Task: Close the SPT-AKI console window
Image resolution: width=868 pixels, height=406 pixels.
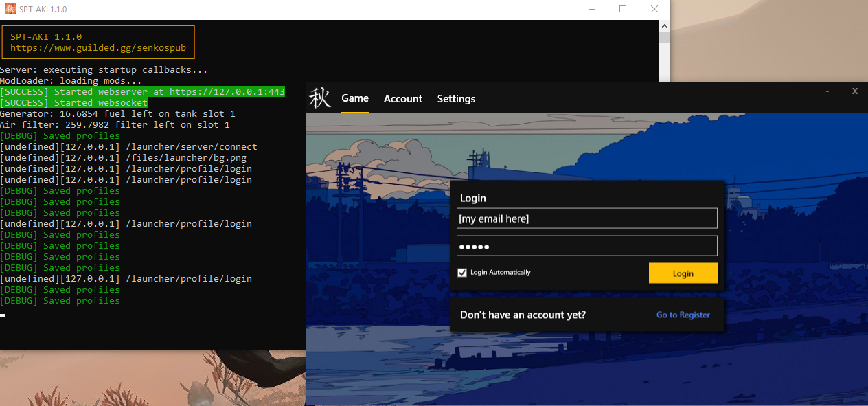Action: click(654, 9)
